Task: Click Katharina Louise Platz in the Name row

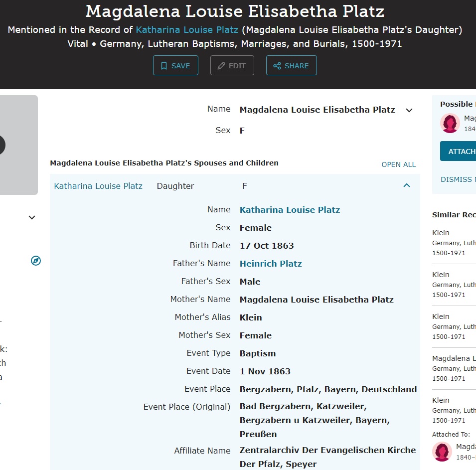Action: click(290, 210)
